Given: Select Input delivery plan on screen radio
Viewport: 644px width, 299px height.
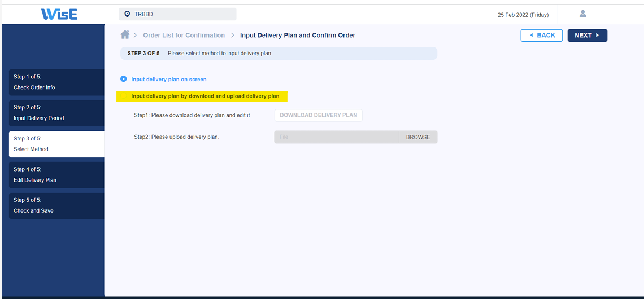Looking at the screenshot, I should coord(124,79).
